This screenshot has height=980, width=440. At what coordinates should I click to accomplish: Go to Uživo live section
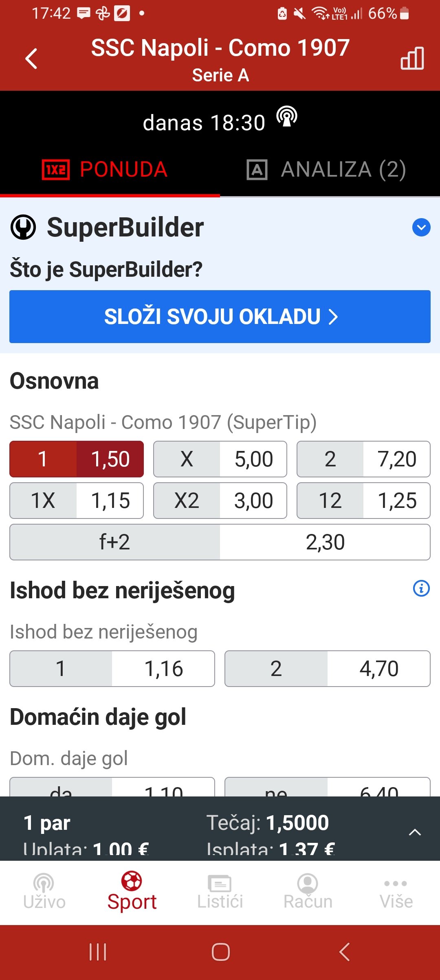tap(44, 891)
